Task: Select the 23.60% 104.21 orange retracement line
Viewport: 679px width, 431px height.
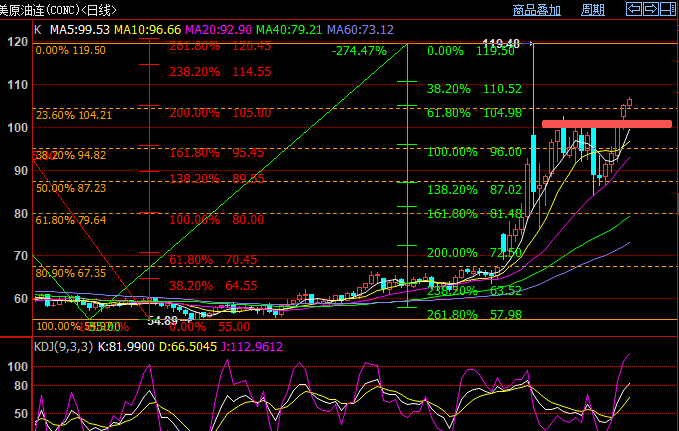Action: tap(72, 115)
